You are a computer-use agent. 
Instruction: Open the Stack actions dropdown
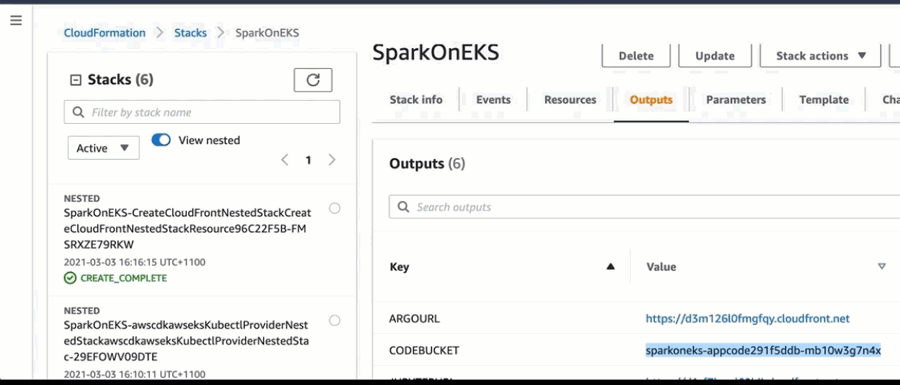point(820,56)
